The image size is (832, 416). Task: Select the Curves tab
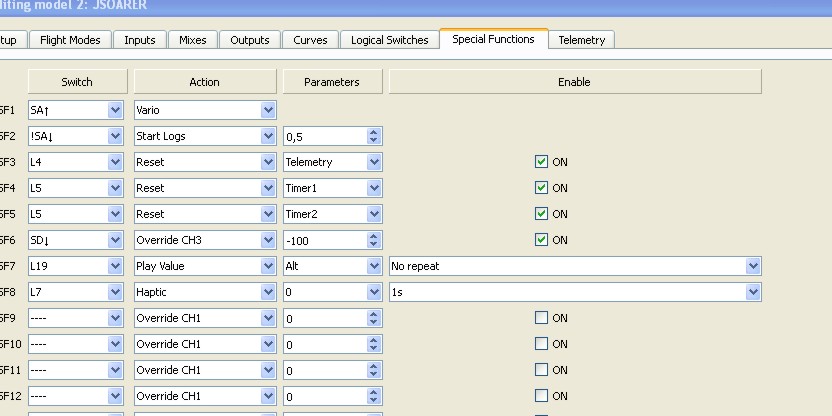(310, 40)
